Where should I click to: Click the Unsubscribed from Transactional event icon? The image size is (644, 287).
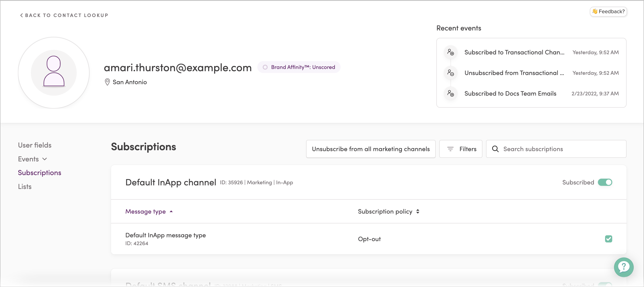click(450, 73)
